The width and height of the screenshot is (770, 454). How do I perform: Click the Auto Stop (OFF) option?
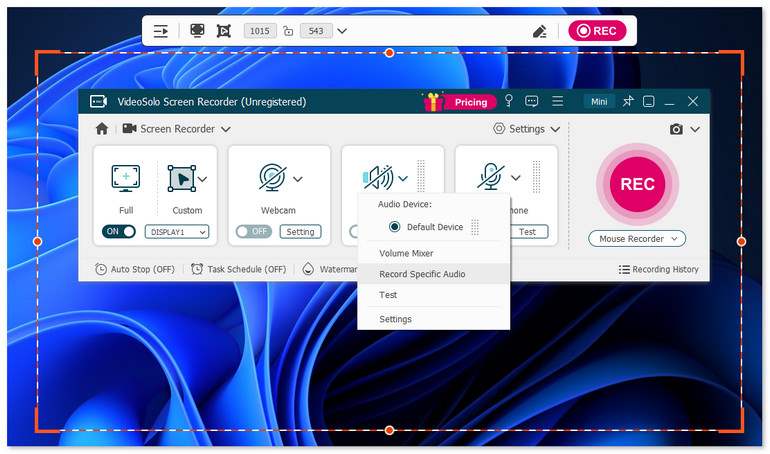tap(135, 269)
